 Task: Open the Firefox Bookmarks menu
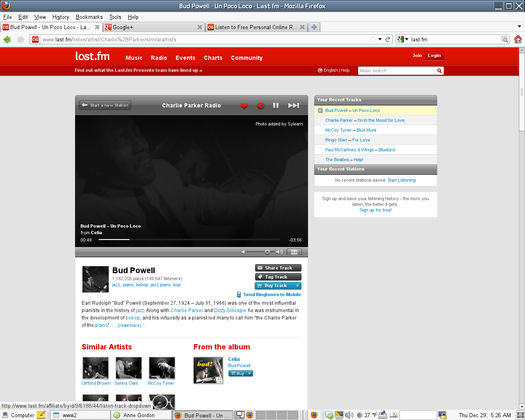pos(89,17)
